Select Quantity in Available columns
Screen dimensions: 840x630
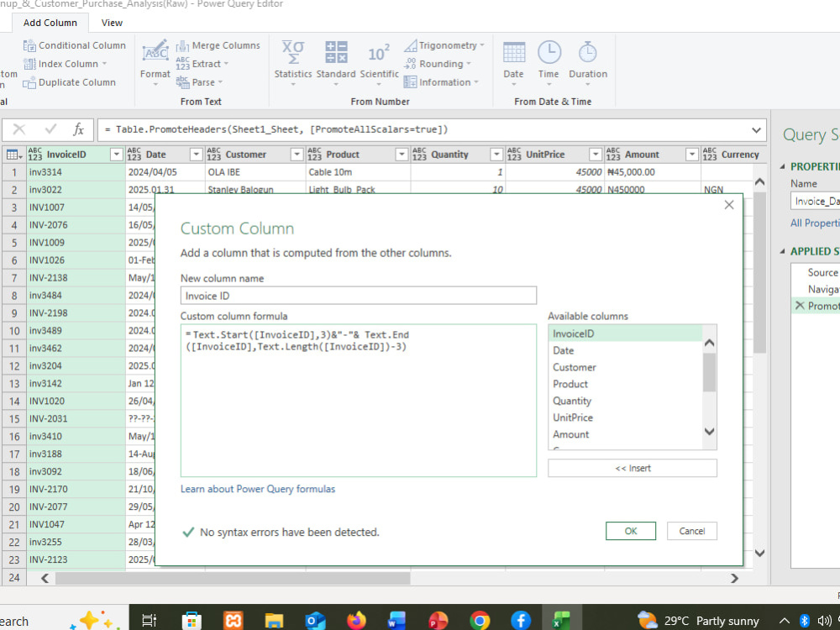(x=625, y=401)
